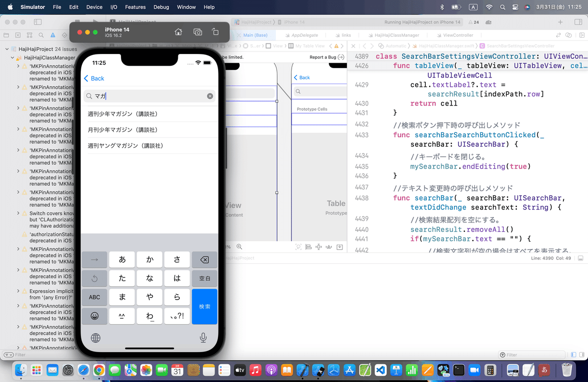The height and width of the screenshot is (382, 588).
Task: Open the project navigator folder icon
Action: (6, 35)
